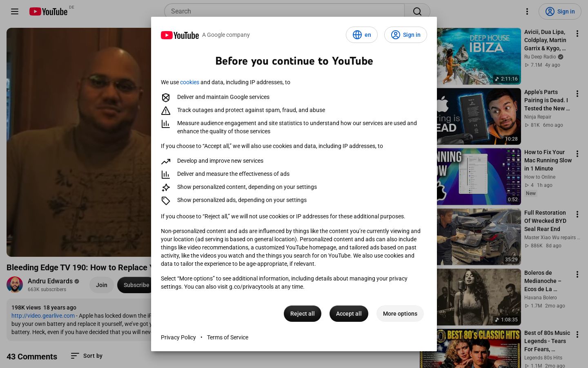The width and height of the screenshot is (588, 368).
Task: Click the Ninja Repair channel name
Action: point(538,117)
